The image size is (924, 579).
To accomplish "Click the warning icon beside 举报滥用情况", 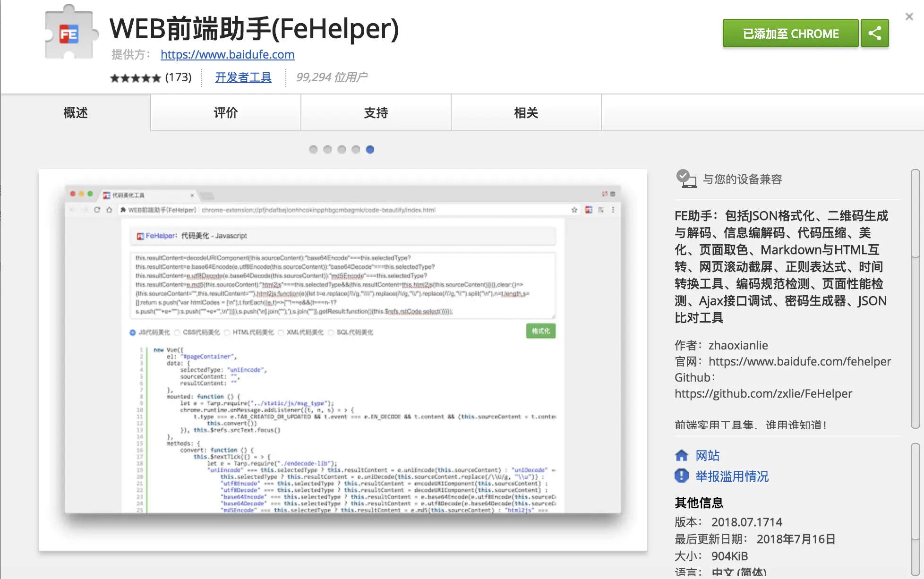I will pos(681,477).
